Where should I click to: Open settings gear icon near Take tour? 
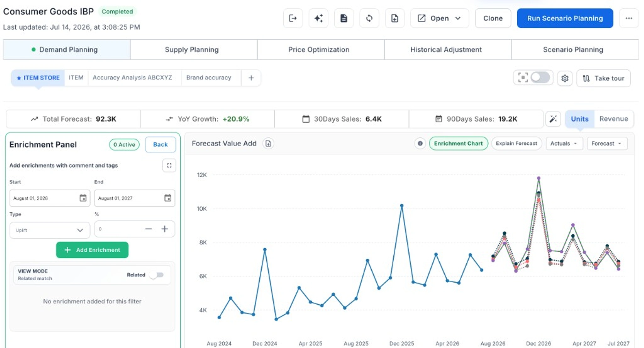click(565, 78)
